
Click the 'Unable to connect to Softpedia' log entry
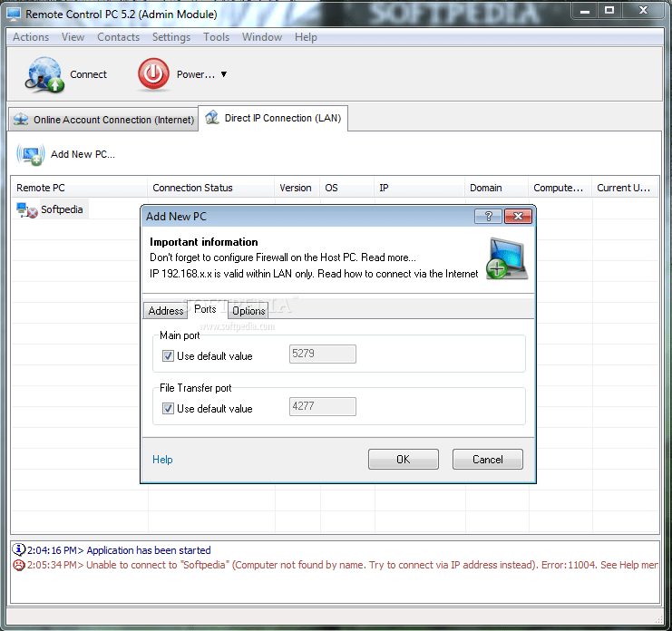[343, 565]
